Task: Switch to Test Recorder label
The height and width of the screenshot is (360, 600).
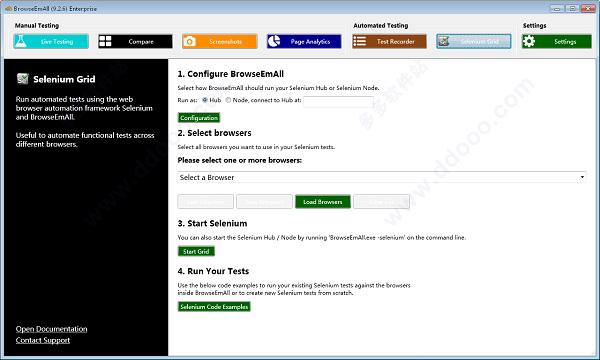Action: point(396,41)
